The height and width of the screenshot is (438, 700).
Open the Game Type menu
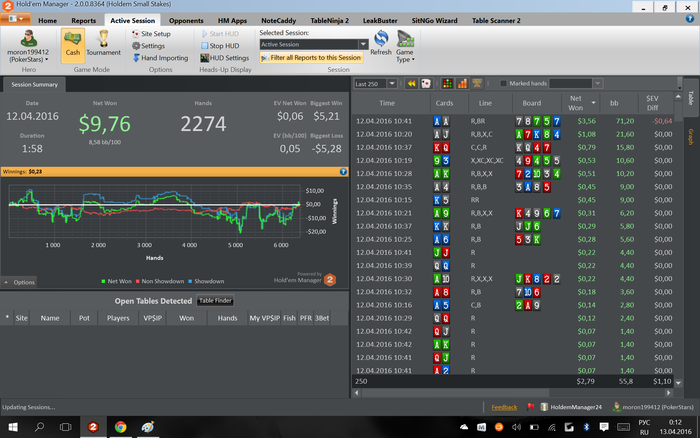[405, 46]
